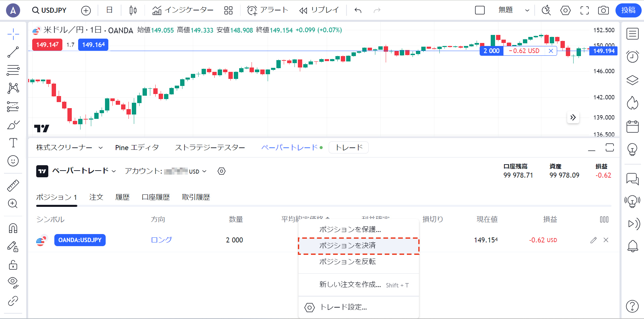Toggle lock all drawings
Image resolution: width=644 pixels, height=319 pixels.
point(13,265)
